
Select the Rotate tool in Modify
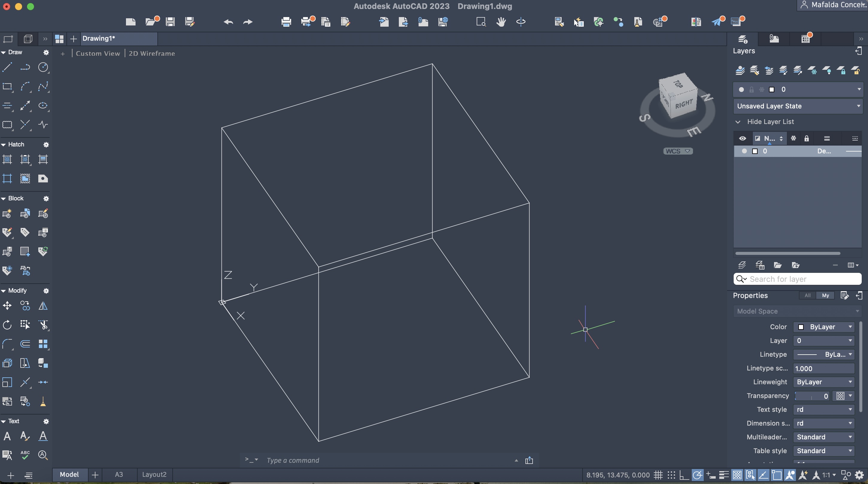[7, 325]
